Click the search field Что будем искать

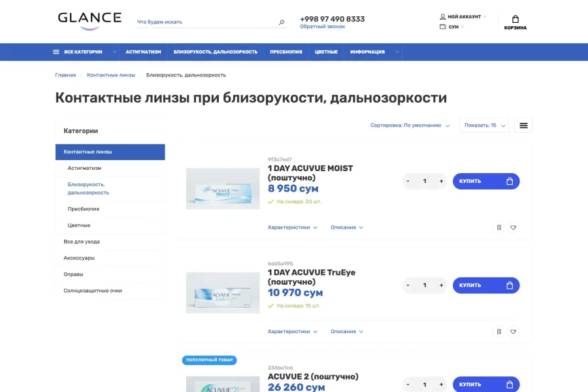pos(207,22)
